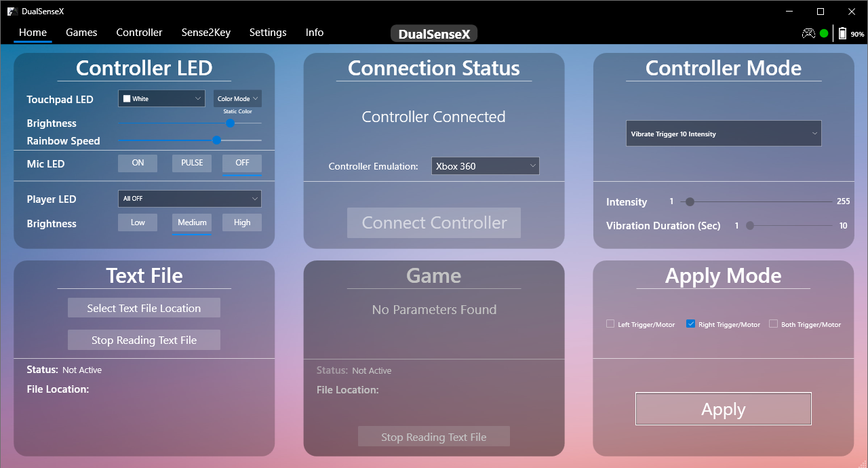Screen dimensions: 868x468
Task: Click the Intensity slider handle
Action: point(690,201)
